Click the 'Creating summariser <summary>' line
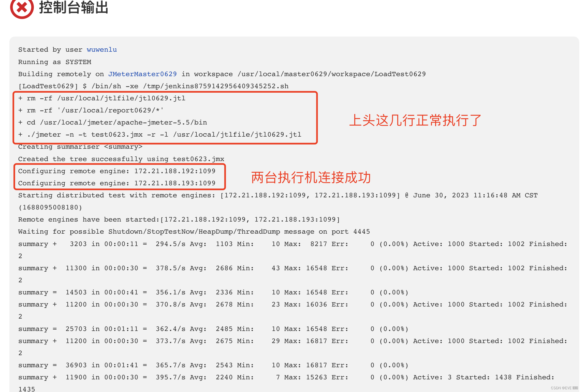The image size is (582, 392). click(x=80, y=147)
